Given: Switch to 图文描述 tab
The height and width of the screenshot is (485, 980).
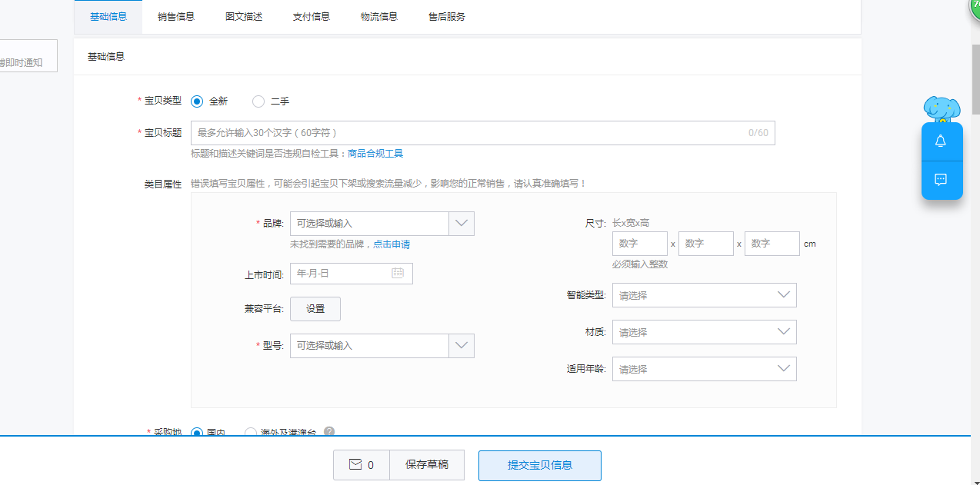Looking at the screenshot, I should pos(244,16).
